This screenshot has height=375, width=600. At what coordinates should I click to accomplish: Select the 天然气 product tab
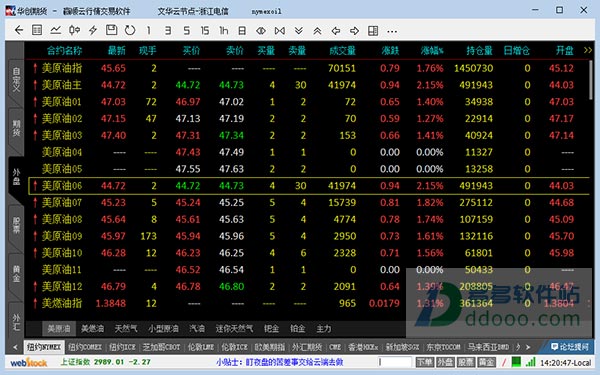(126, 328)
